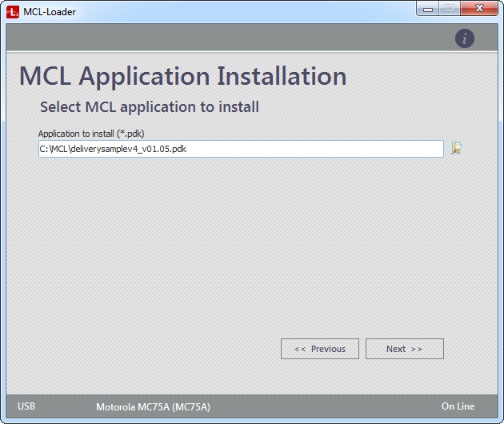Browse for a .pdk file using the magnifier icon

point(457,148)
